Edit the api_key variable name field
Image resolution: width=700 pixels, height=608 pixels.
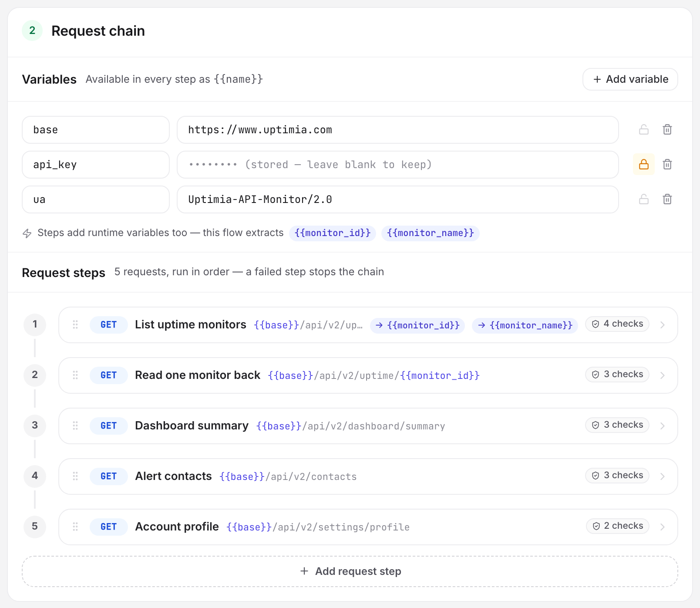point(96,165)
